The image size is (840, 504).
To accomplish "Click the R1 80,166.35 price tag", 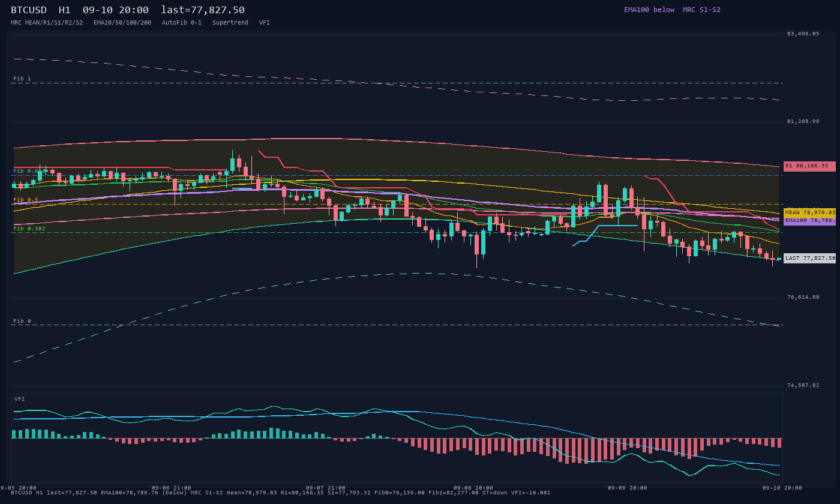I will (x=809, y=166).
